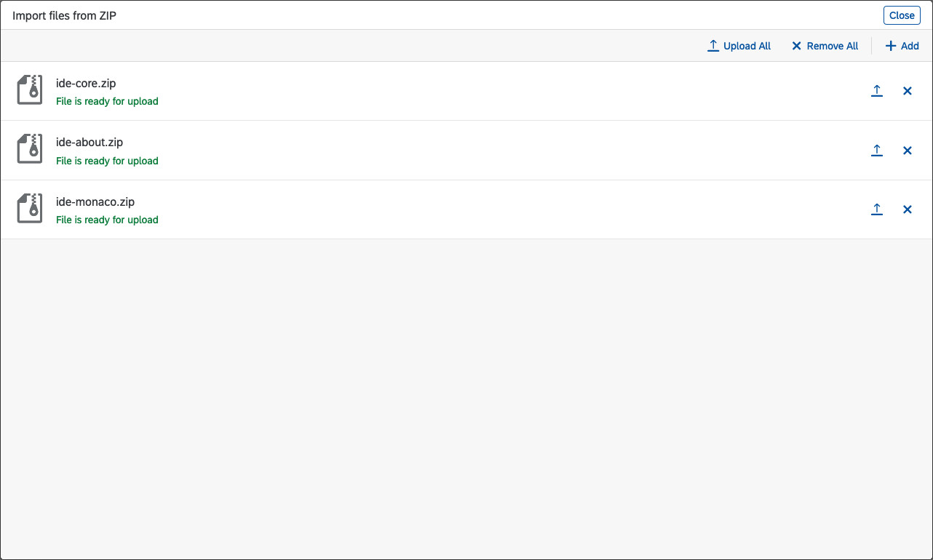Click the 'Import files from ZIP' dialog title
This screenshot has height=560, width=933.
[64, 15]
